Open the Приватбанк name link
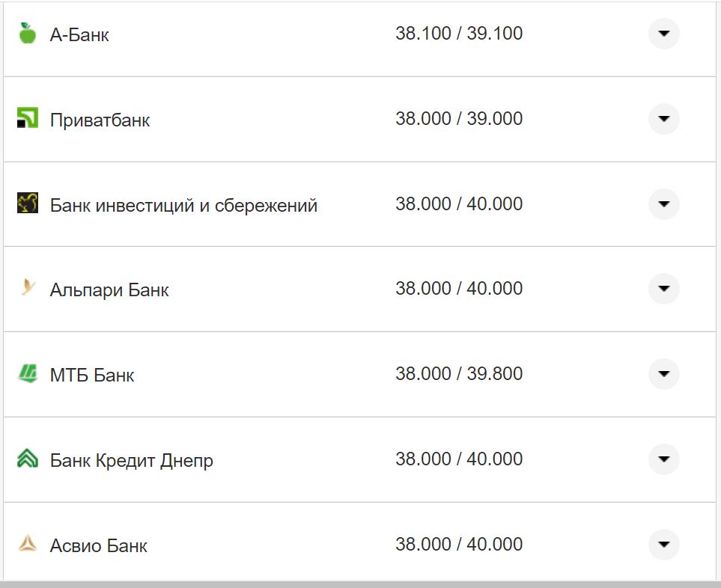This screenshot has width=721, height=588. (100, 120)
